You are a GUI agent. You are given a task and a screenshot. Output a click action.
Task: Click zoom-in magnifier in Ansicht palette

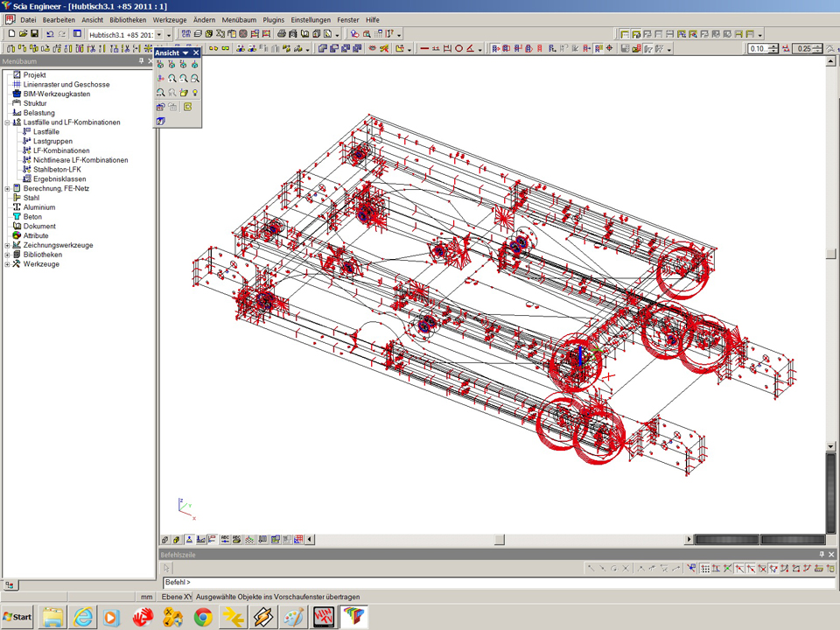coord(171,79)
